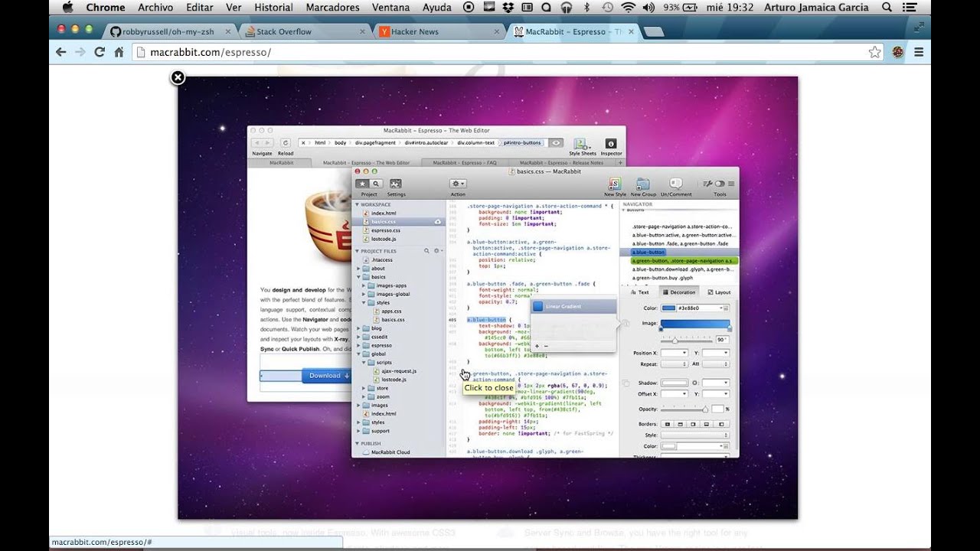Close the Stack Overflow tab

(x=362, y=31)
